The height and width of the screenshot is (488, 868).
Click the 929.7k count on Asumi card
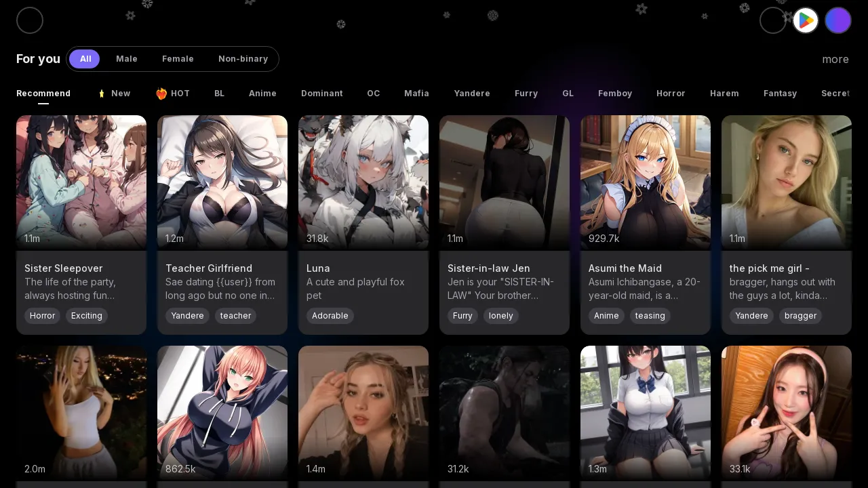click(604, 239)
